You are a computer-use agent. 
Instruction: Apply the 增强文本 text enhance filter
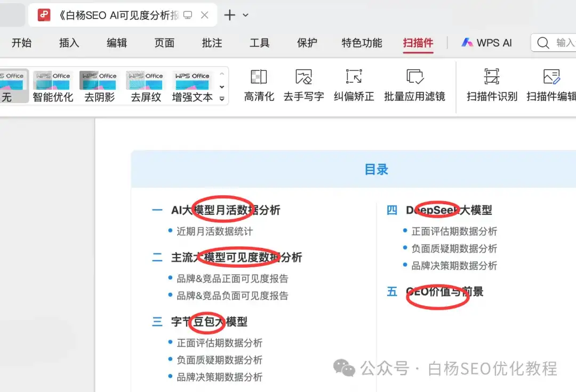point(192,87)
